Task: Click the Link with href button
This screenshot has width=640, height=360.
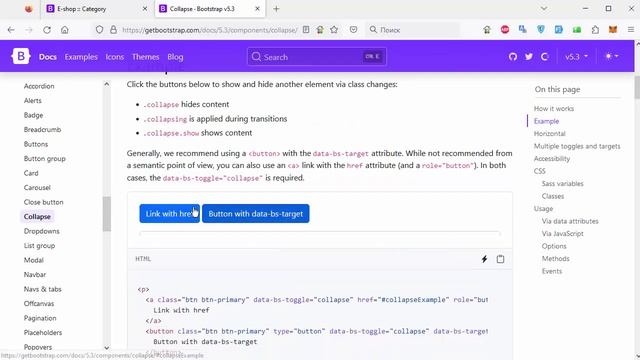Action: pos(169,213)
